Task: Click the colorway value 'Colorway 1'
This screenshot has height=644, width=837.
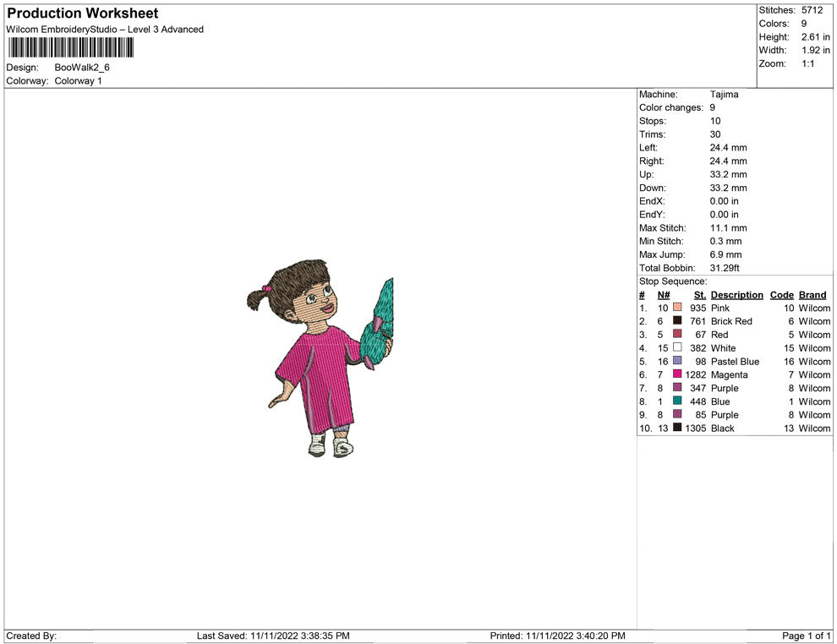Action: coord(78,81)
